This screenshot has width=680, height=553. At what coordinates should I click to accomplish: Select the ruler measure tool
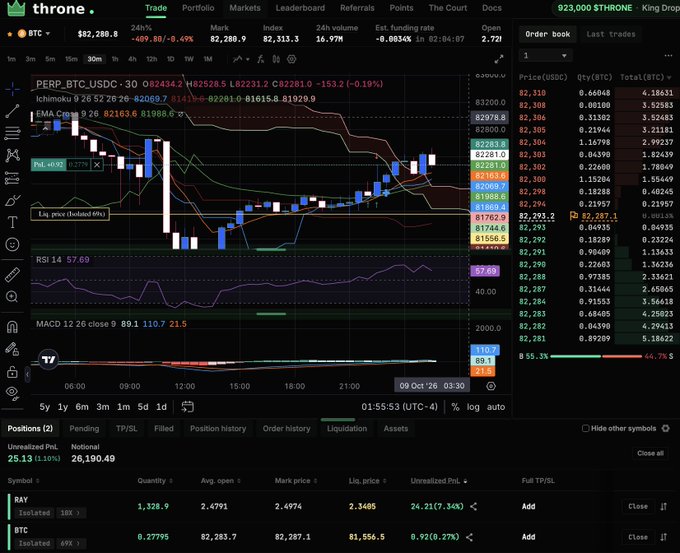tap(12, 275)
